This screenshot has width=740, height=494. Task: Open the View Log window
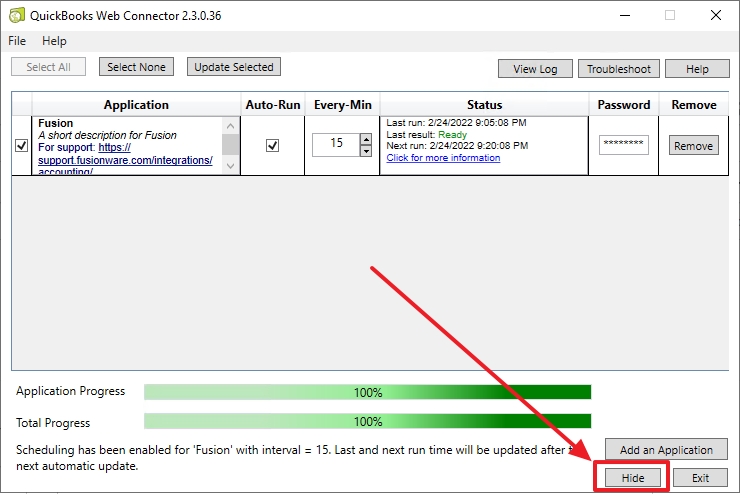coord(535,69)
